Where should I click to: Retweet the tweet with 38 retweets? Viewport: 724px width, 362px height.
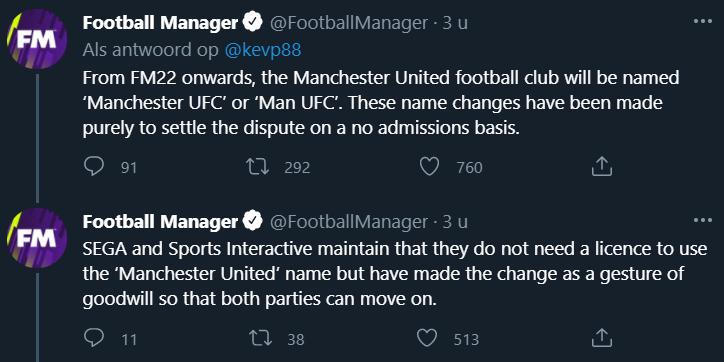pos(260,339)
